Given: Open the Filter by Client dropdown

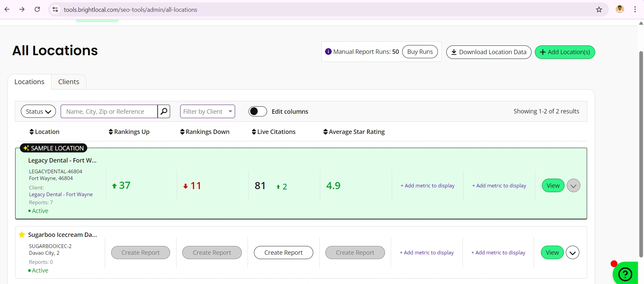Looking at the screenshot, I should pos(207,111).
